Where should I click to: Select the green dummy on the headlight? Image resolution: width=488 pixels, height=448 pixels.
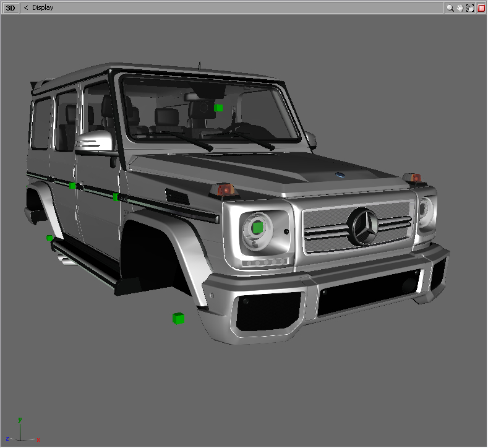coord(257,227)
